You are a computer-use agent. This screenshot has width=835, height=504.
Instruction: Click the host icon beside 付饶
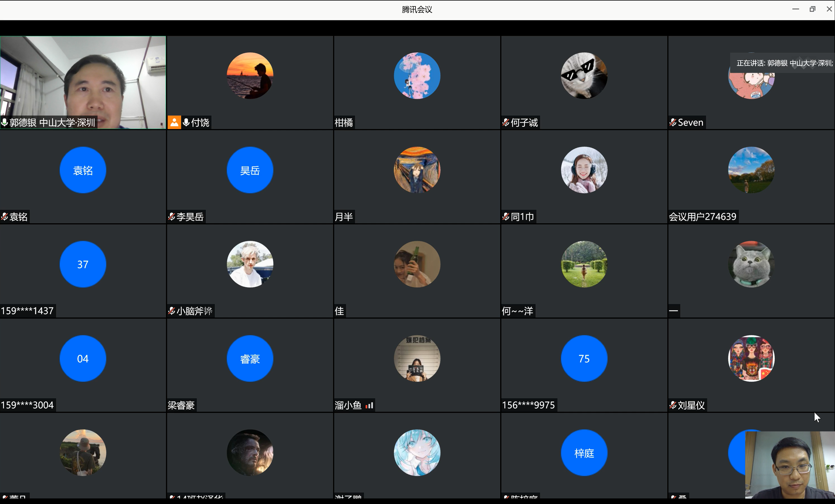pyautogui.click(x=174, y=122)
